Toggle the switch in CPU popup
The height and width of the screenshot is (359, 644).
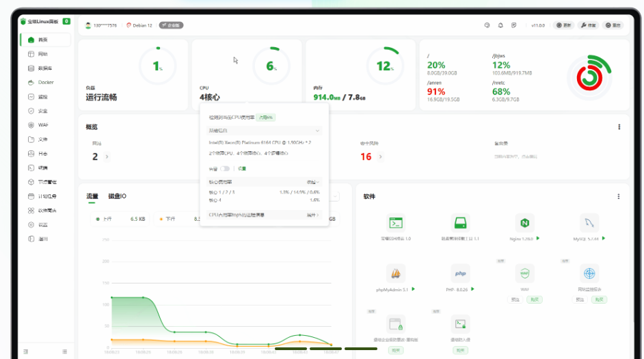pyautogui.click(x=225, y=168)
